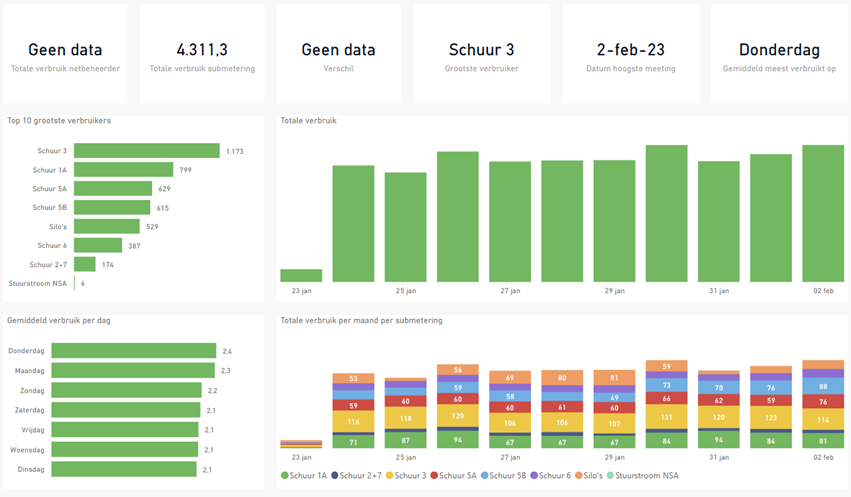The image size is (851, 497).
Task: Click the Schuur 1A bar showing 799
Action: (124, 170)
